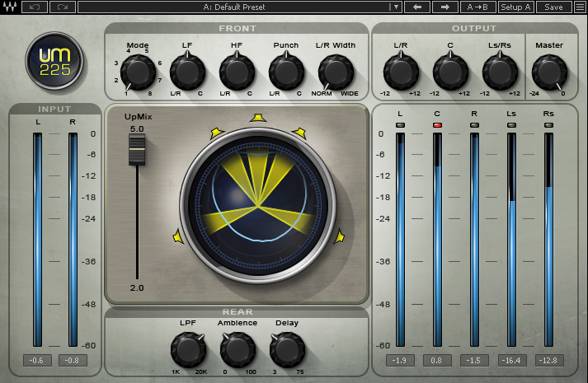Load the previous preset arrow
The width and height of the screenshot is (588, 383).
click(417, 7)
